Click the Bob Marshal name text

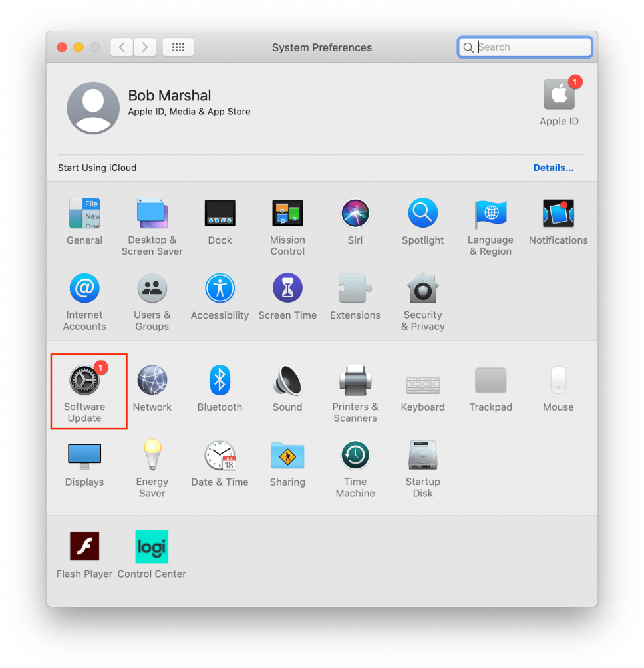(170, 96)
